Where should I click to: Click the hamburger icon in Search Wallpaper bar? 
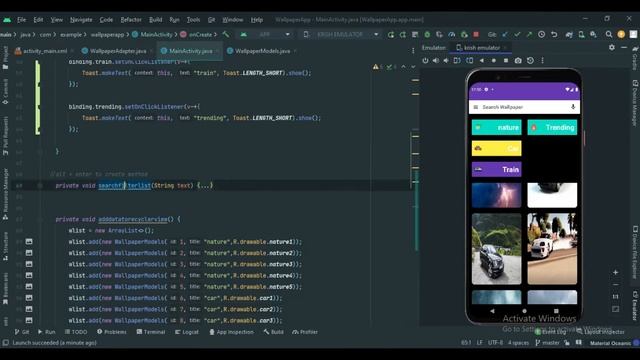click(x=476, y=107)
